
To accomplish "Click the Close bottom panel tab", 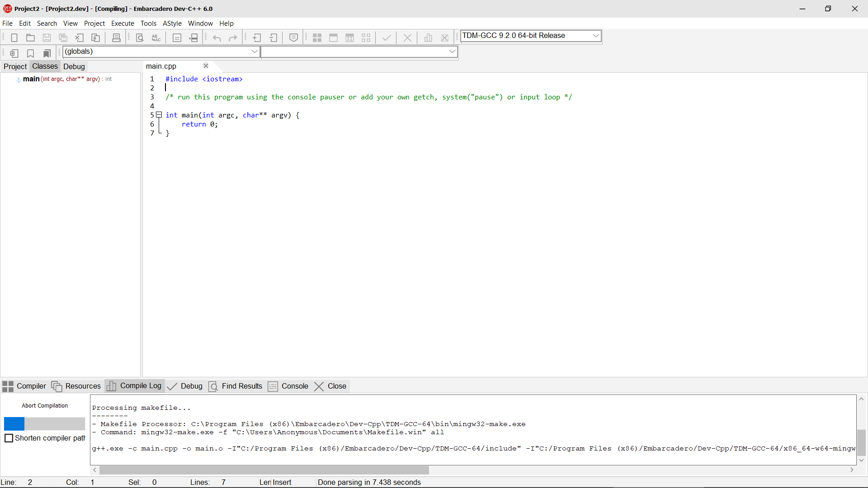I will (330, 386).
